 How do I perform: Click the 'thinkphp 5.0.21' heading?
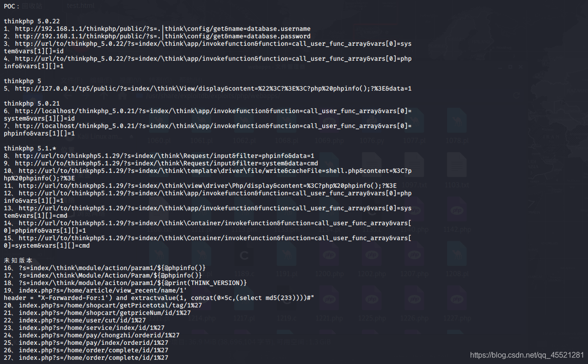coord(32,103)
